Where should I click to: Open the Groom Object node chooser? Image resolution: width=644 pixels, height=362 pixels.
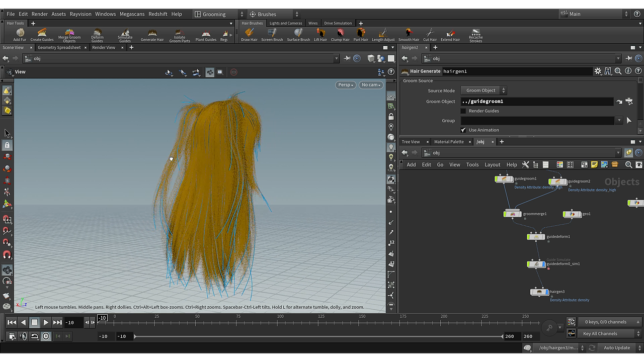click(x=629, y=102)
